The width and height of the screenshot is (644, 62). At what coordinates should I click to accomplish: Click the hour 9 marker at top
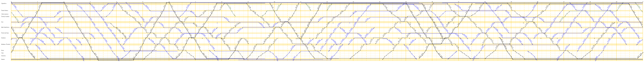click(248, 2)
